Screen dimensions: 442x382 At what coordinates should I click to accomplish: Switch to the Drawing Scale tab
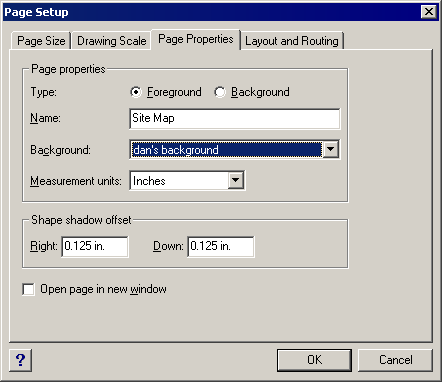point(112,41)
